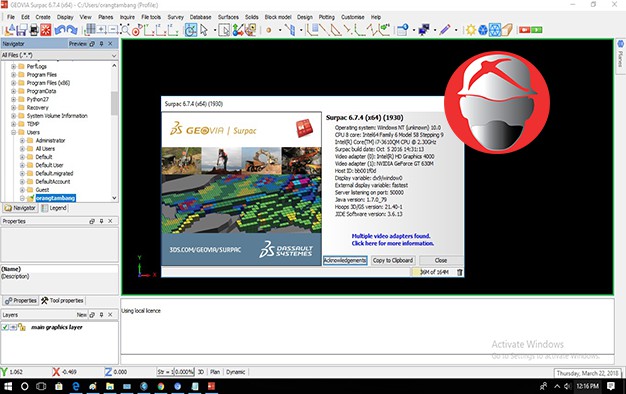Click the red reset graphics icon
Screen dimensions: 626x394
click(x=46, y=30)
